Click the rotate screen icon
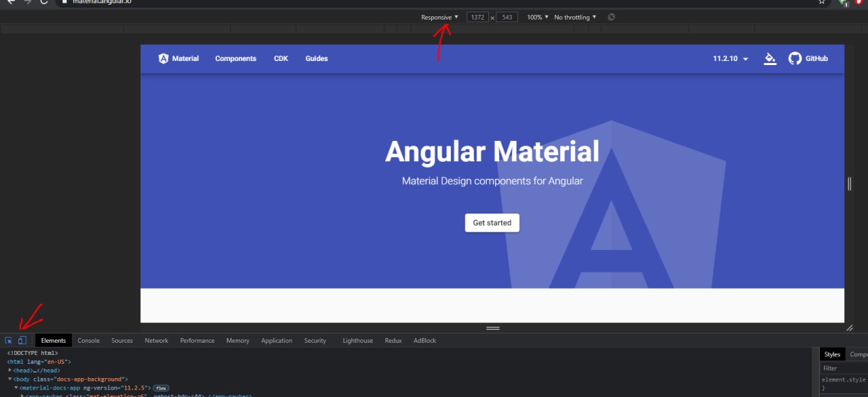The image size is (868, 397). coord(611,17)
